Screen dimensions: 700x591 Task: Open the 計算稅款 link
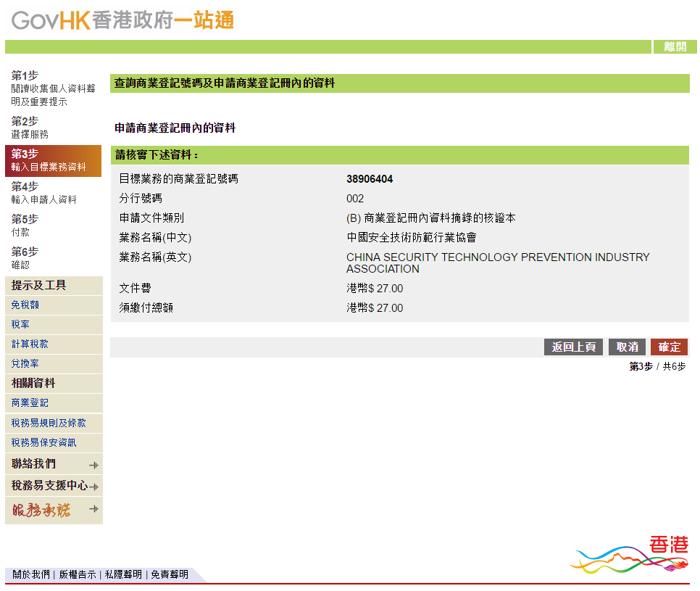coord(30,344)
